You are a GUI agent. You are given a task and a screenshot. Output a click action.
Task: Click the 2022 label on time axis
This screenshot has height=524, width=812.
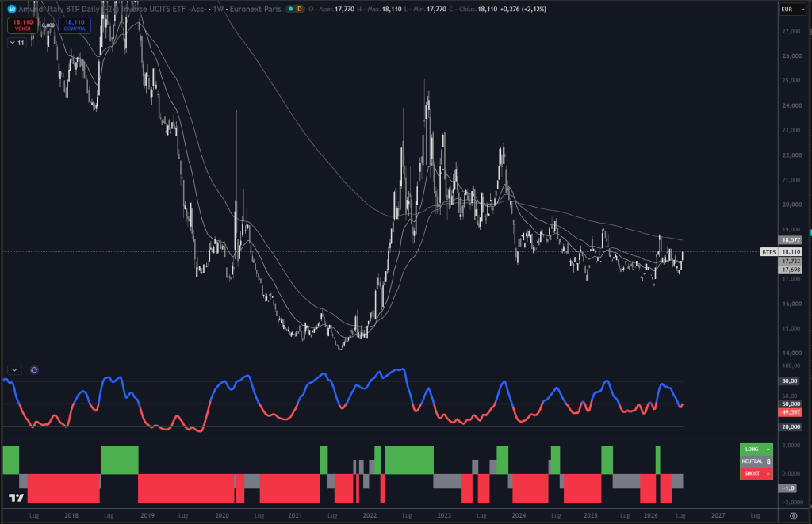pos(370,516)
